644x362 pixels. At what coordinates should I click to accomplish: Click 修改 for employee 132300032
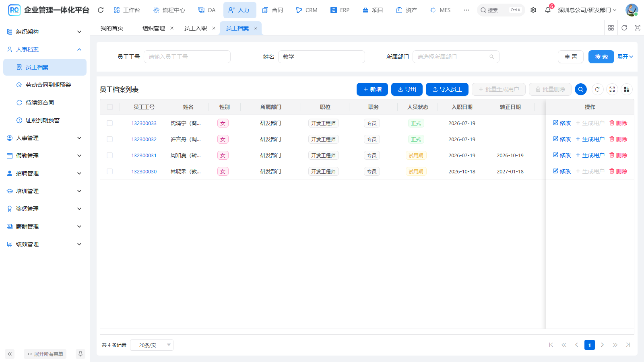[x=562, y=139]
